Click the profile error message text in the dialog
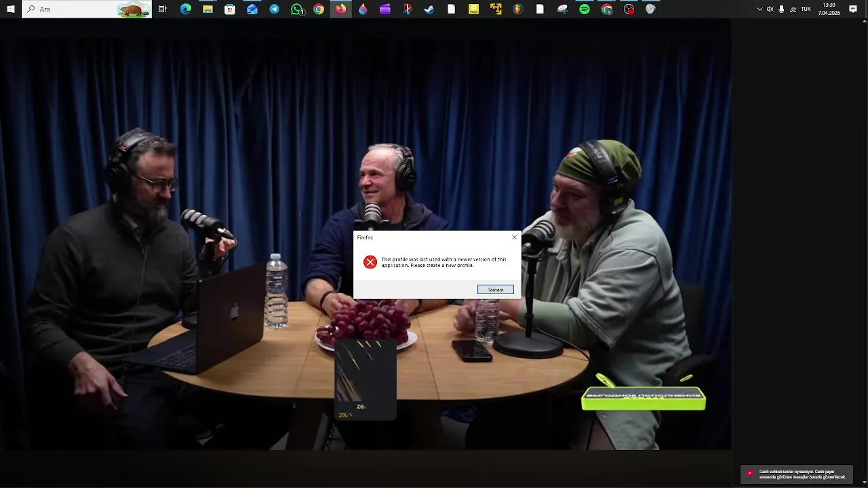Image resolution: width=868 pixels, height=488 pixels. click(443, 262)
